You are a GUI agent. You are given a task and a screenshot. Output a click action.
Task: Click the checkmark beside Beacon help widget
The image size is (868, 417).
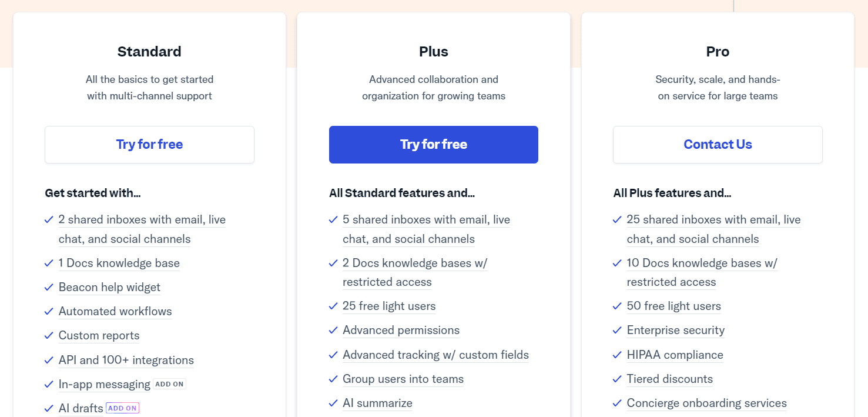coord(49,287)
